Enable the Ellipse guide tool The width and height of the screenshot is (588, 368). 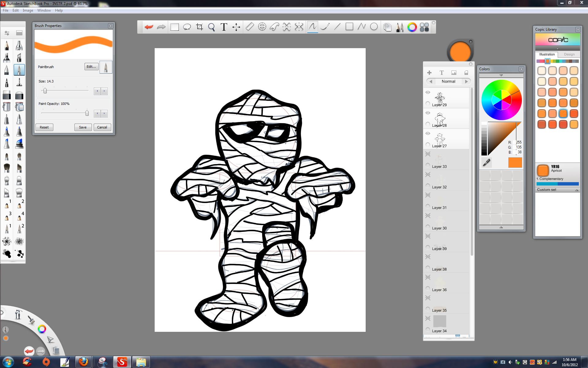coord(262,27)
